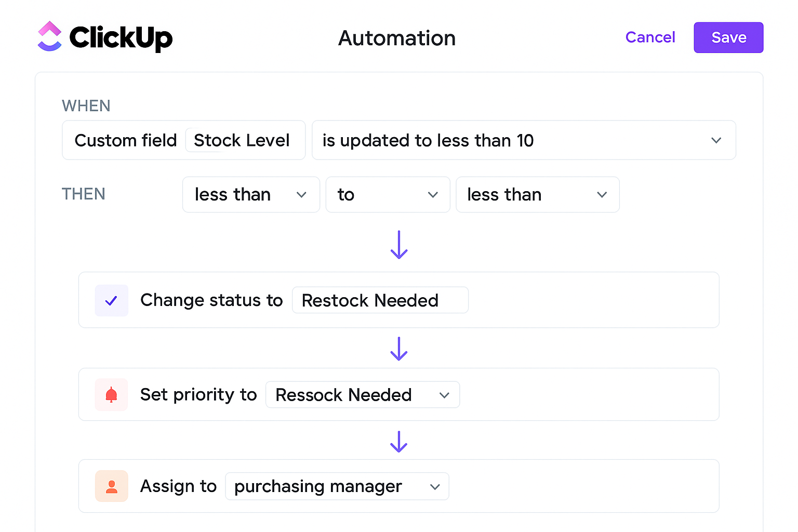Click the arrow above Set priority action

[399, 349]
